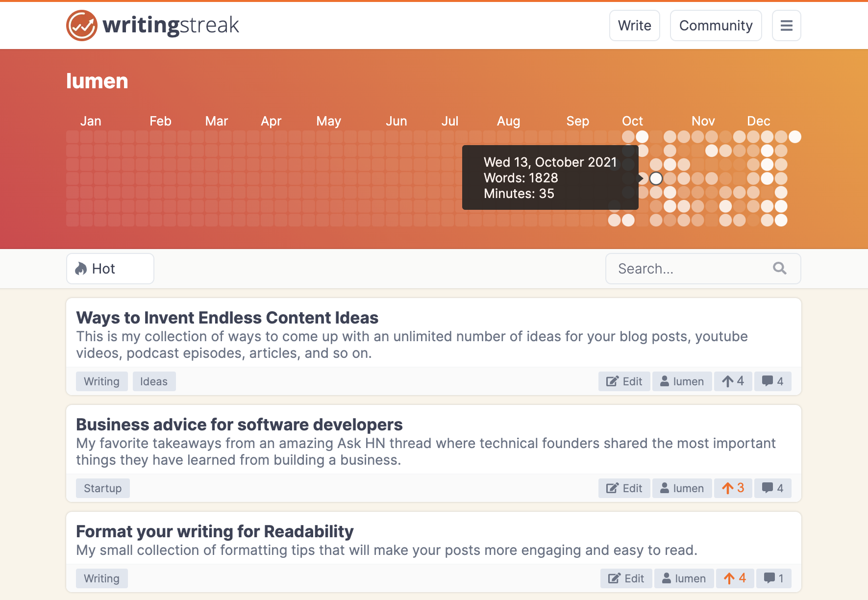Upvote the Ways to Invent Endless Content Ideas post

pos(733,381)
